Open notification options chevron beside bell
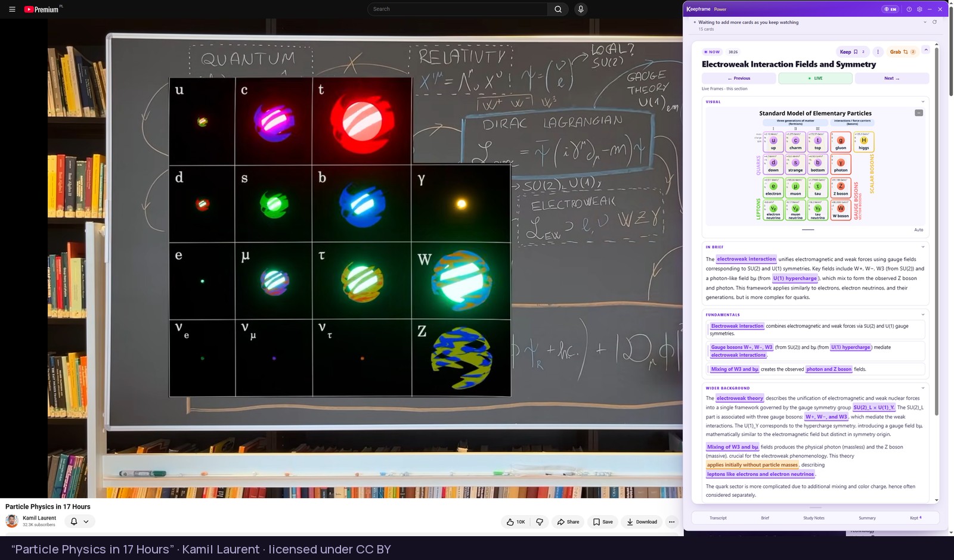This screenshot has height=560, width=954. click(86, 521)
